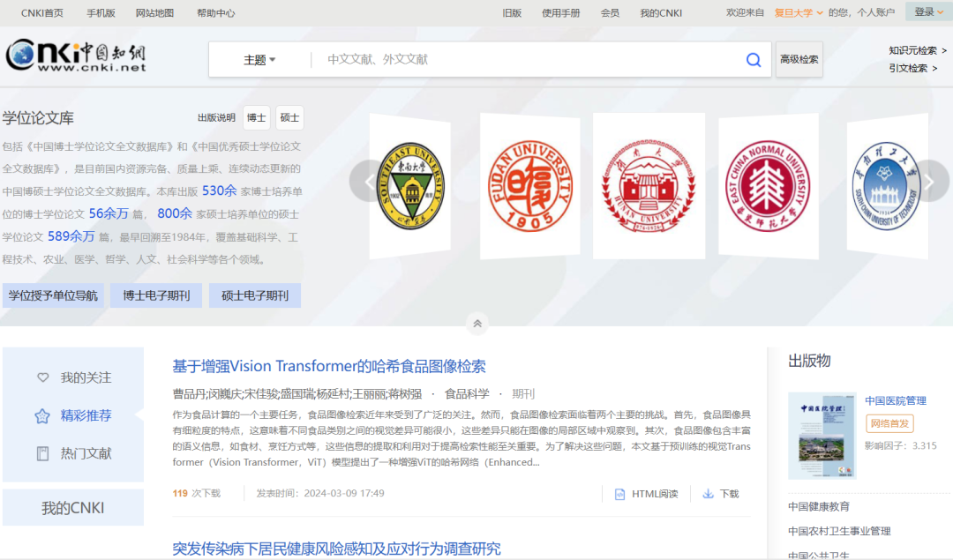Open 引文检索
Viewport: 953px width, 560px height.
pos(912,68)
